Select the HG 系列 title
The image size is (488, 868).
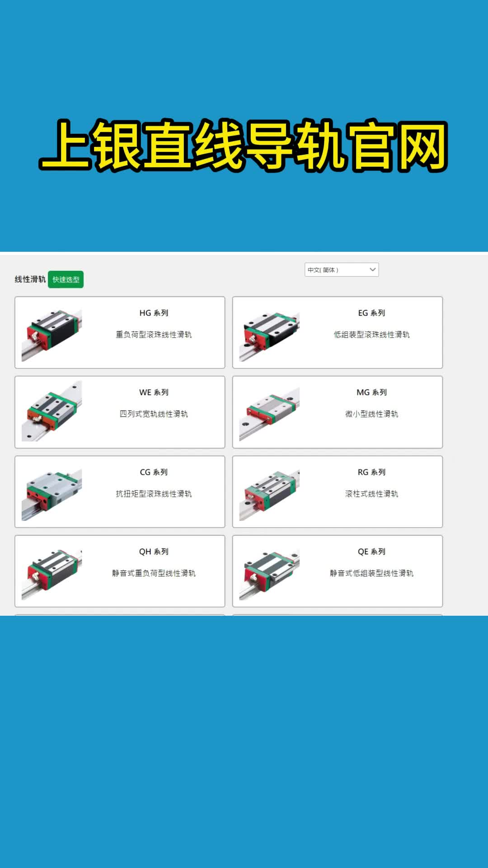(x=154, y=313)
